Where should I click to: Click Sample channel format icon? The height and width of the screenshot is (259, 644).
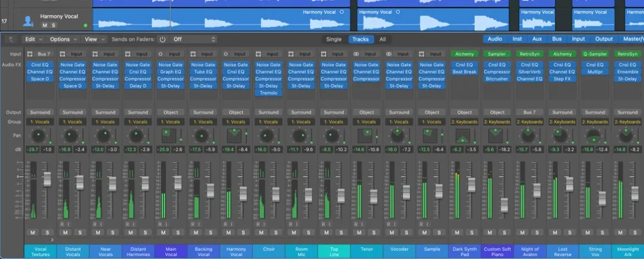pos(421,54)
